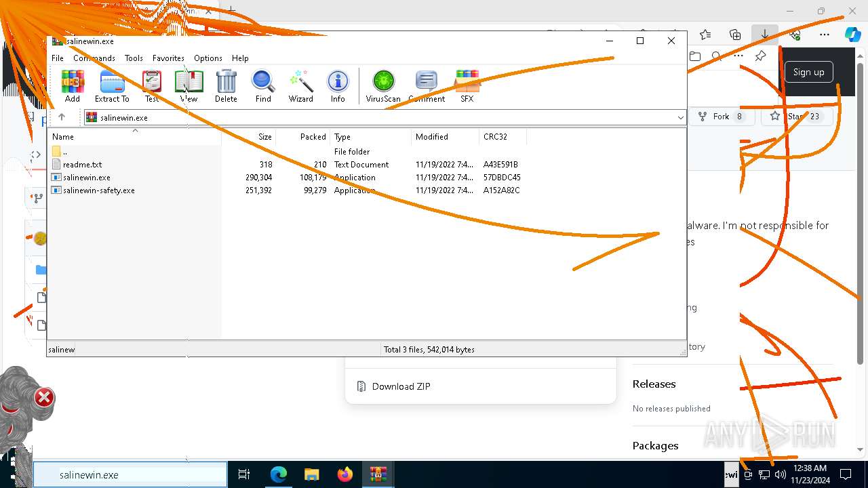Sort files by Name column

pos(135,137)
